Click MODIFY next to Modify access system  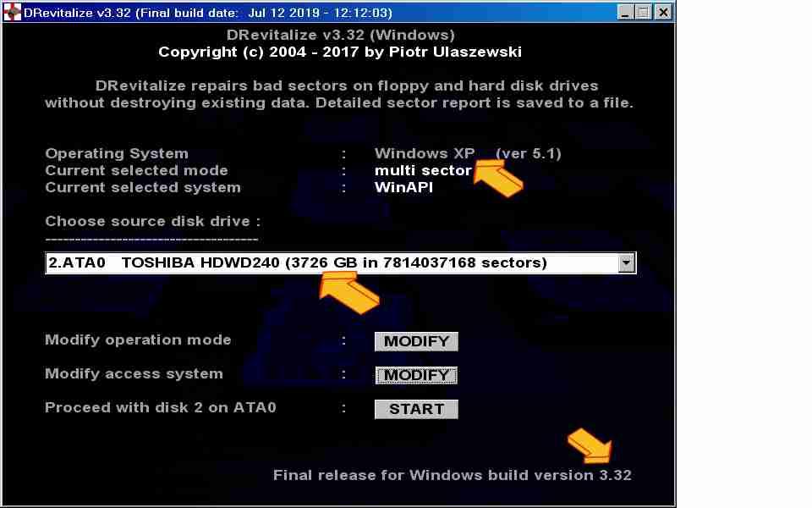pos(416,375)
